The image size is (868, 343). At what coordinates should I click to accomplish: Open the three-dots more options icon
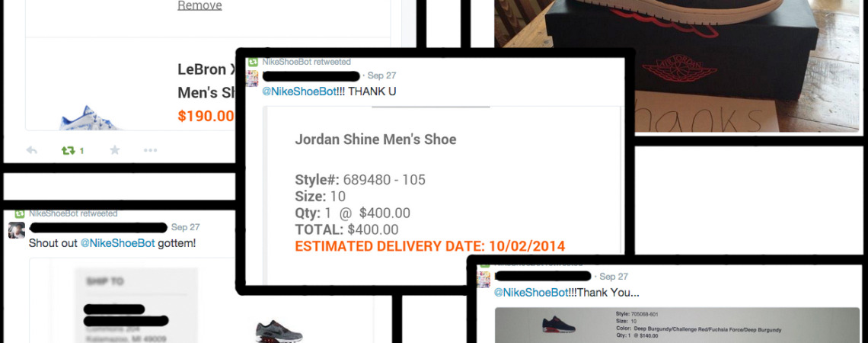(x=150, y=150)
